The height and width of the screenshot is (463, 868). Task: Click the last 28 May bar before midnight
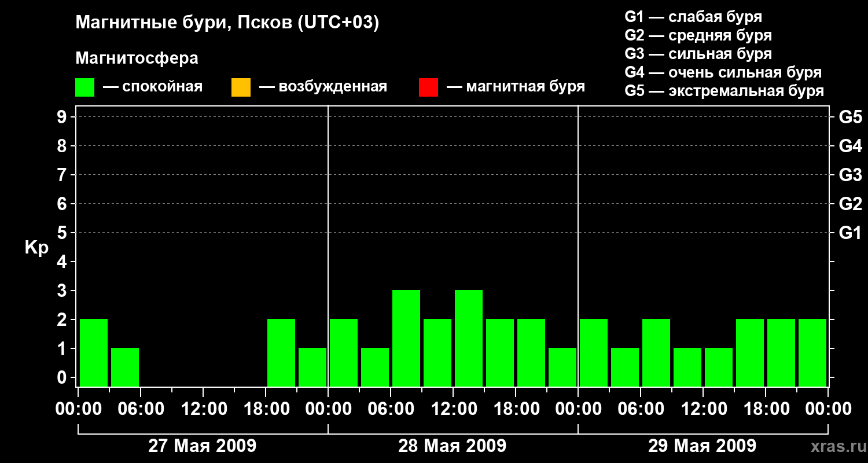pyautogui.click(x=562, y=368)
